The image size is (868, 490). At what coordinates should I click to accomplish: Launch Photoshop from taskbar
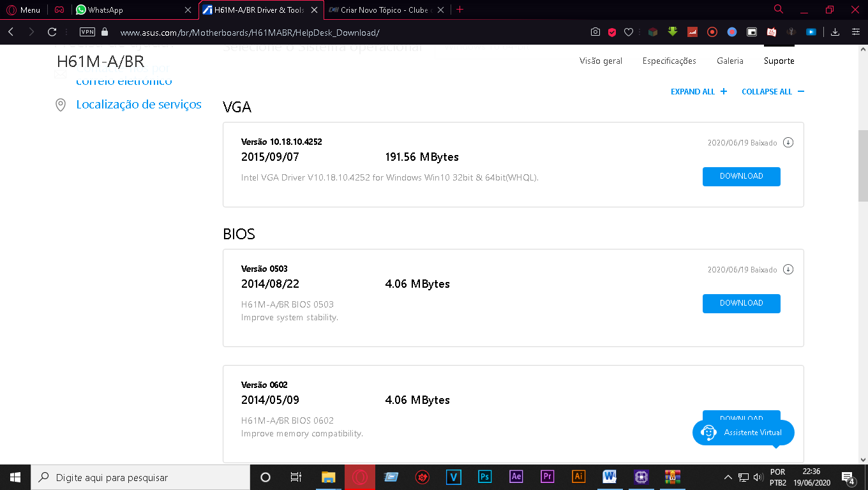point(485,477)
